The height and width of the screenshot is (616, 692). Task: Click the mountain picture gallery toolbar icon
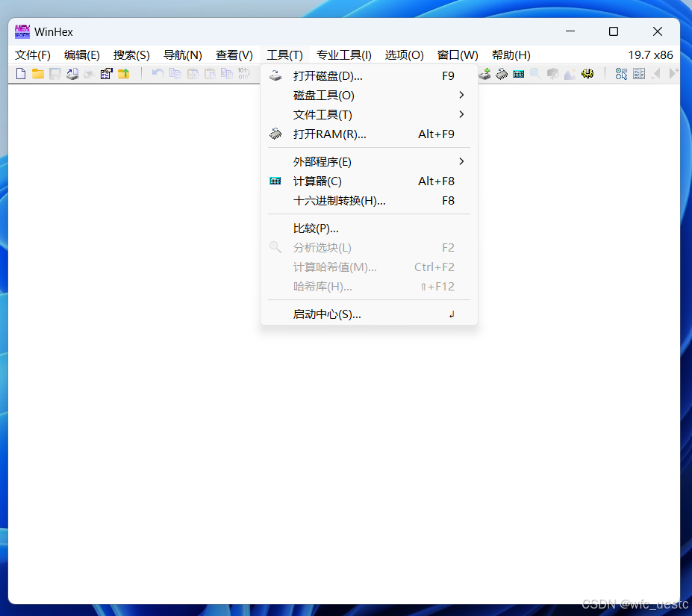[x=570, y=74]
